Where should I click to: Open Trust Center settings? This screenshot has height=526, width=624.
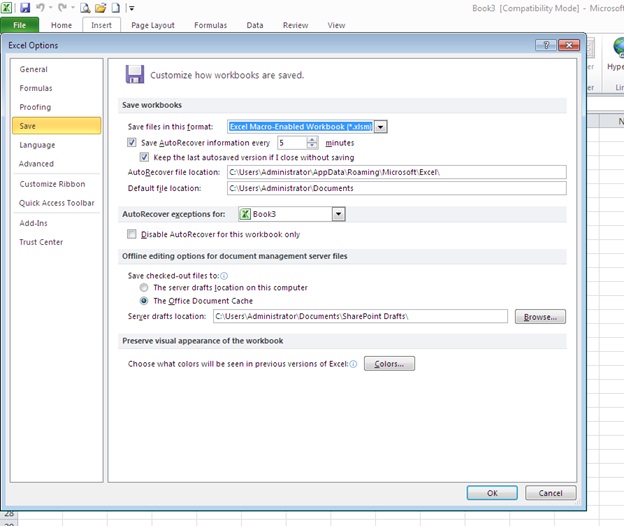[x=57, y=242]
